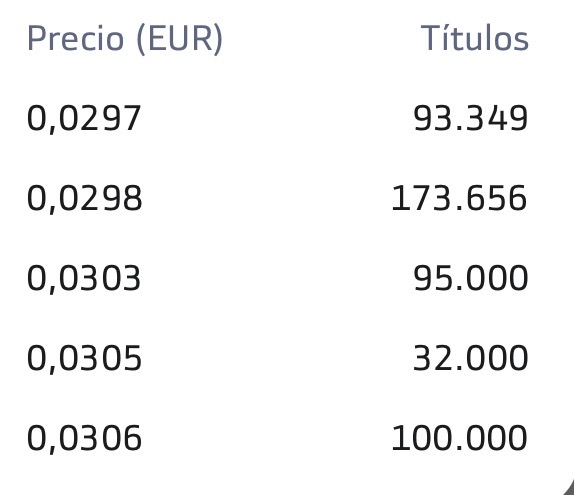Click the Precio (EUR) column header
Screen dimensions: 574x495
tap(125, 39)
